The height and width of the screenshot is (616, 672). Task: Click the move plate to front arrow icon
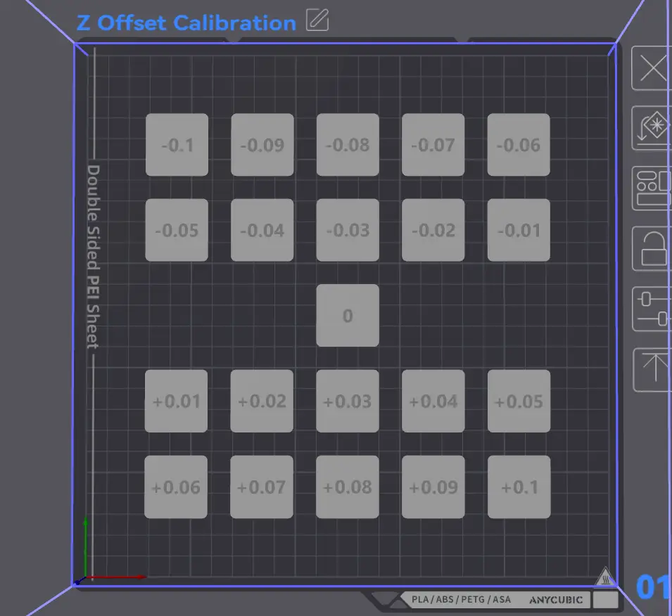[x=652, y=369]
